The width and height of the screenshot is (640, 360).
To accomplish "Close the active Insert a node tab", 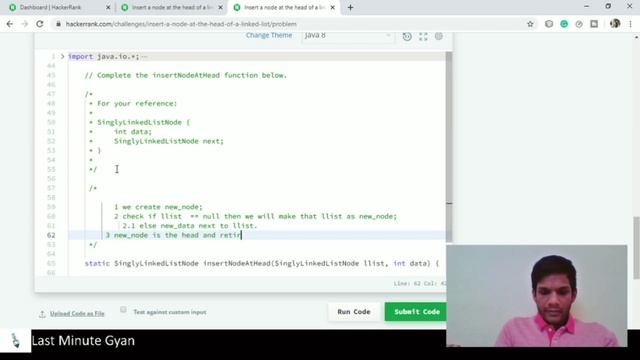I will pos(333,7).
